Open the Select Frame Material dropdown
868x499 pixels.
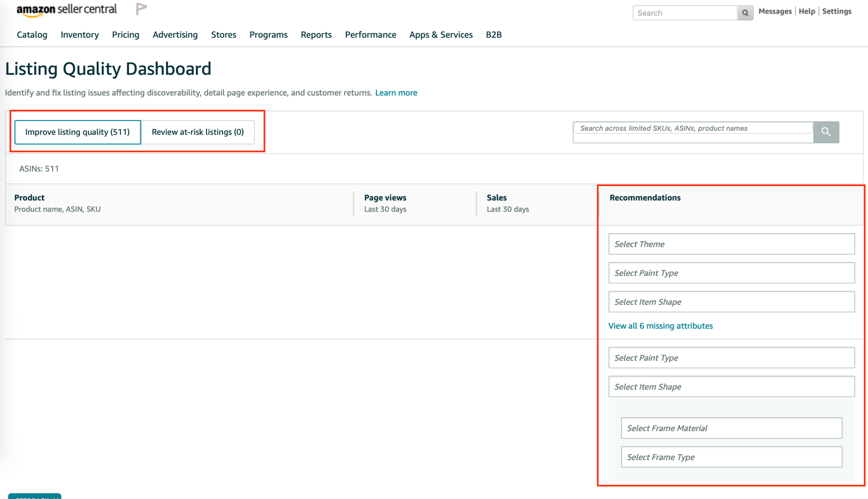[731, 428]
